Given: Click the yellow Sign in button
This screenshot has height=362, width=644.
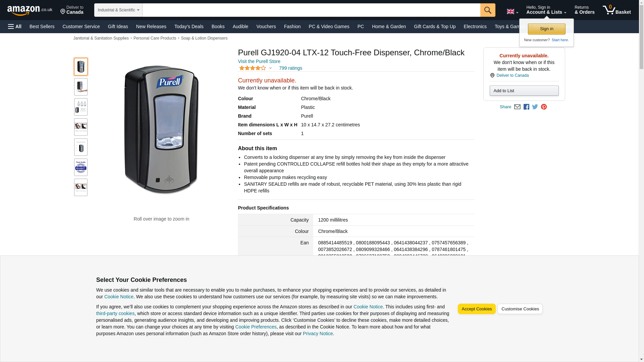Looking at the screenshot, I should point(546,29).
